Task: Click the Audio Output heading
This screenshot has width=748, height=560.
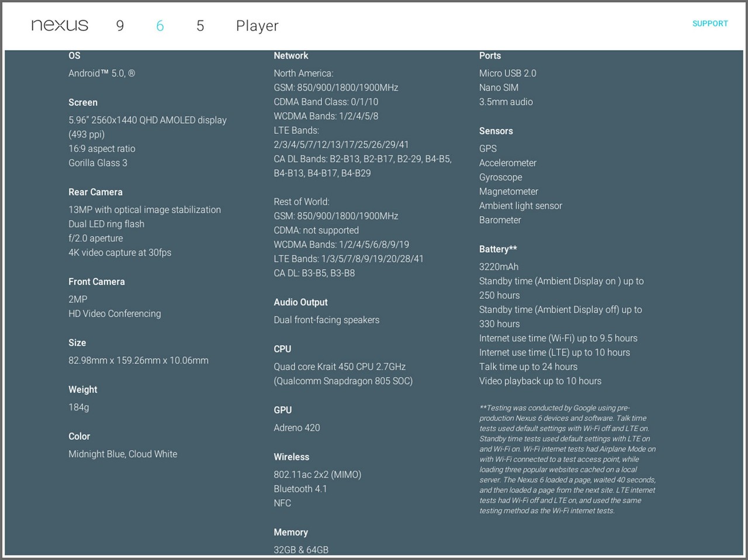Action: [301, 302]
